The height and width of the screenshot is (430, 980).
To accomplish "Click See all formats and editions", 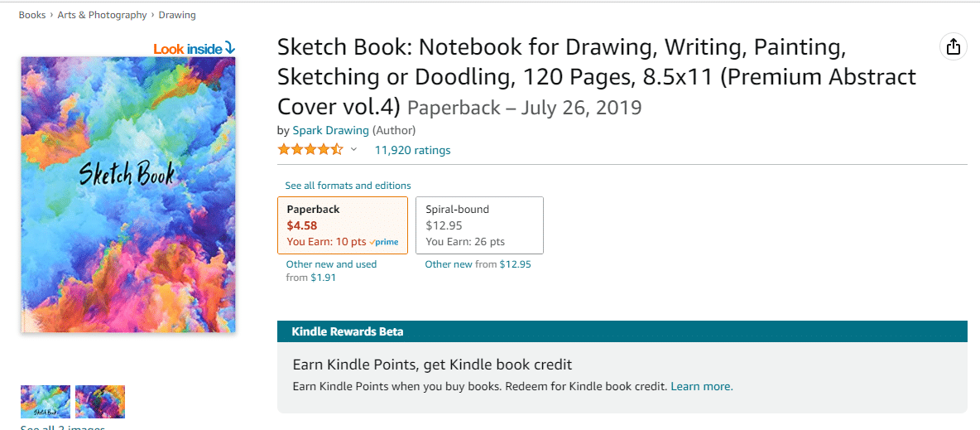I will pyautogui.click(x=348, y=186).
